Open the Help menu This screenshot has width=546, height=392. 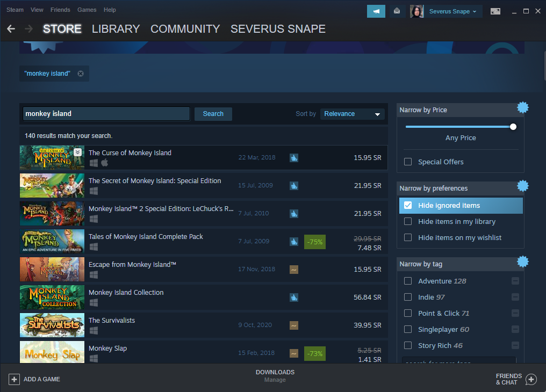pyautogui.click(x=110, y=10)
